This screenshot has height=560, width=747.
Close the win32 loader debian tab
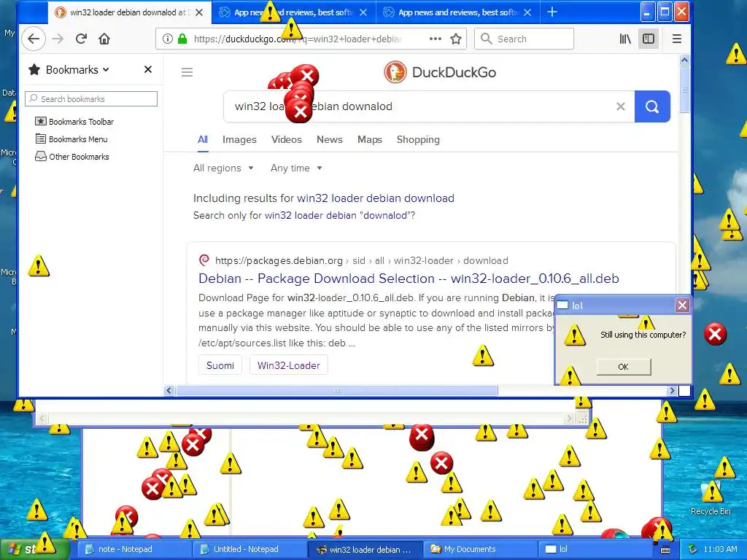(x=200, y=12)
